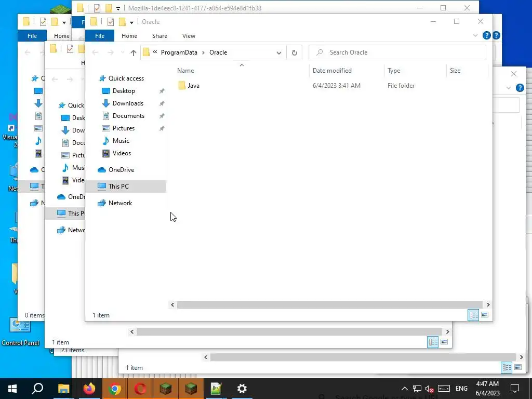532x399 pixels.
Task: Click ENG language indicator
Action: [461, 389]
